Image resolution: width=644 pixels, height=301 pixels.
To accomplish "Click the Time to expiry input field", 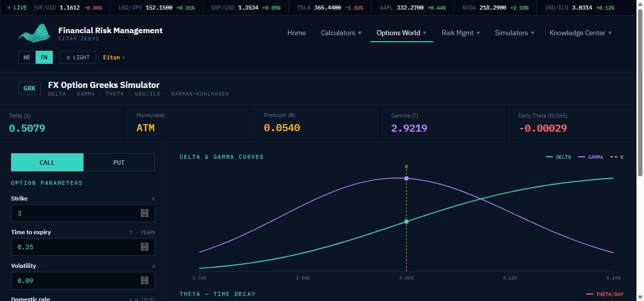I will (x=83, y=247).
